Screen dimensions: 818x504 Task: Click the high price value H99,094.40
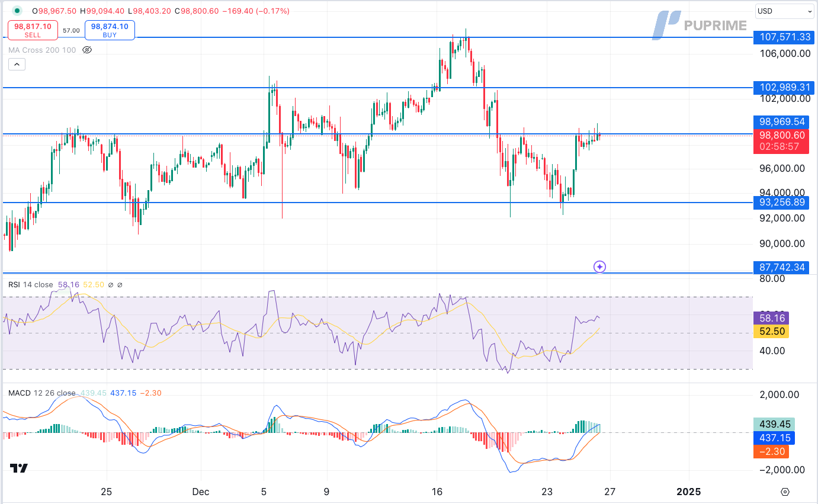[x=102, y=11]
